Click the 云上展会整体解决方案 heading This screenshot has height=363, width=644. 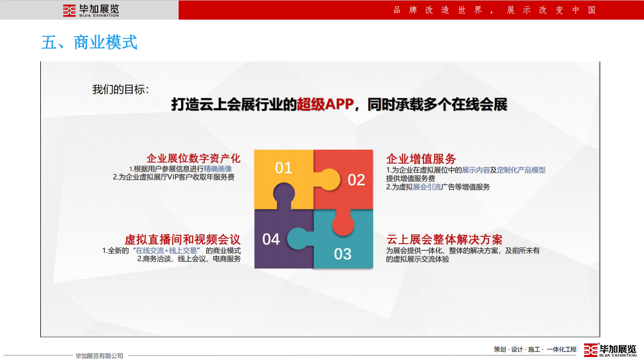[x=444, y=240]
